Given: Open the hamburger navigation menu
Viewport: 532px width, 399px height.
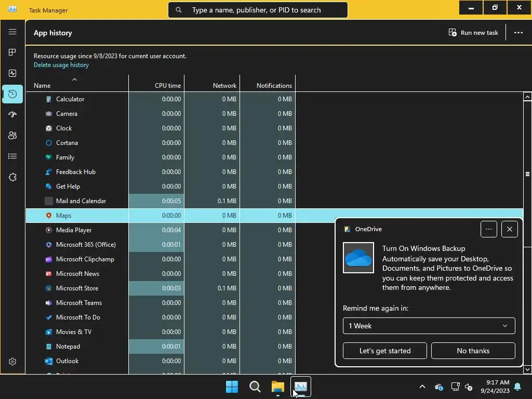Looking at the screenshot, I should coord(12,32).
